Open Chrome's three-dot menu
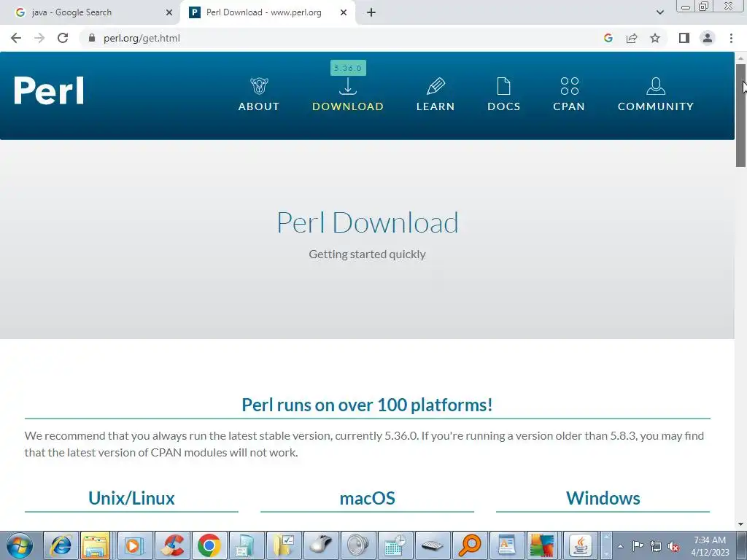 point(731,38)
